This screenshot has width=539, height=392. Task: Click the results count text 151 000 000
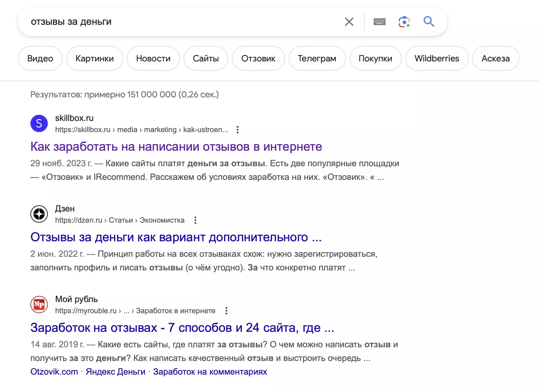coord(125,95)
